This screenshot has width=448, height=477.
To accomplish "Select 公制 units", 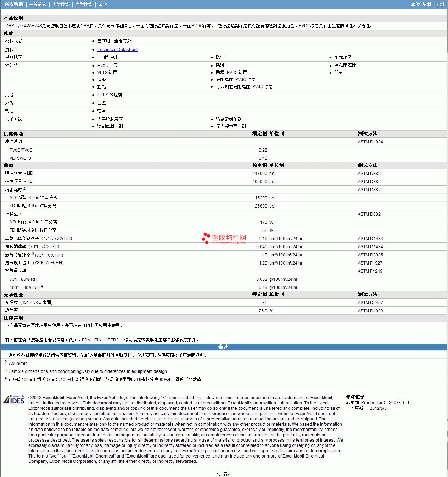I will click(440, 5).
